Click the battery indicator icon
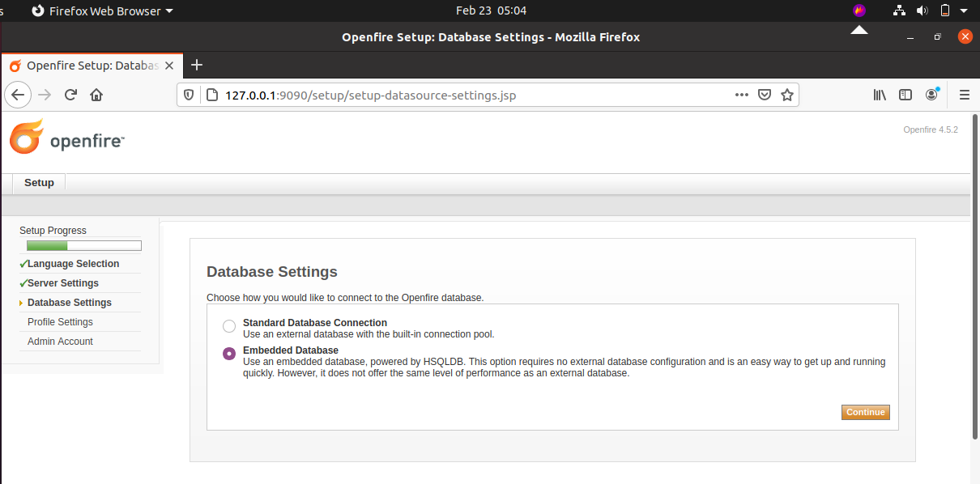Viewport: 980px width, 484px height. [x=944, y=11]
